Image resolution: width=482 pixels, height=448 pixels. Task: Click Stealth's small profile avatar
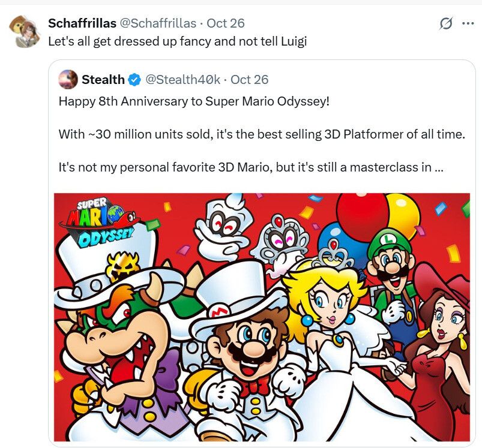click(67, 79)
